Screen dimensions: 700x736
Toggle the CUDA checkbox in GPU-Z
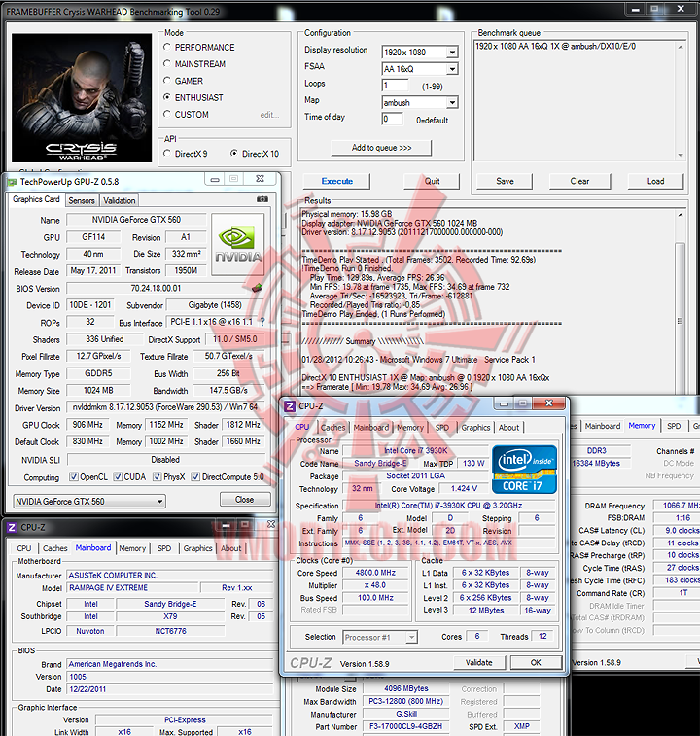(x=118, y=477)
